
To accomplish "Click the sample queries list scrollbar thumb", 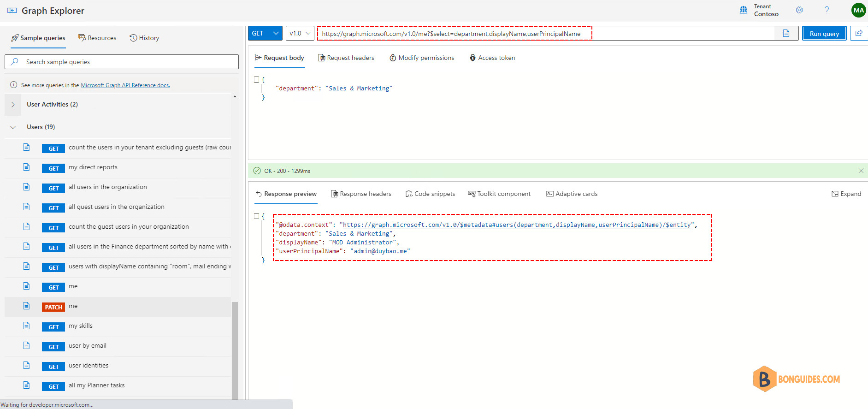I will pyautogui.click(x=235, y=350).
